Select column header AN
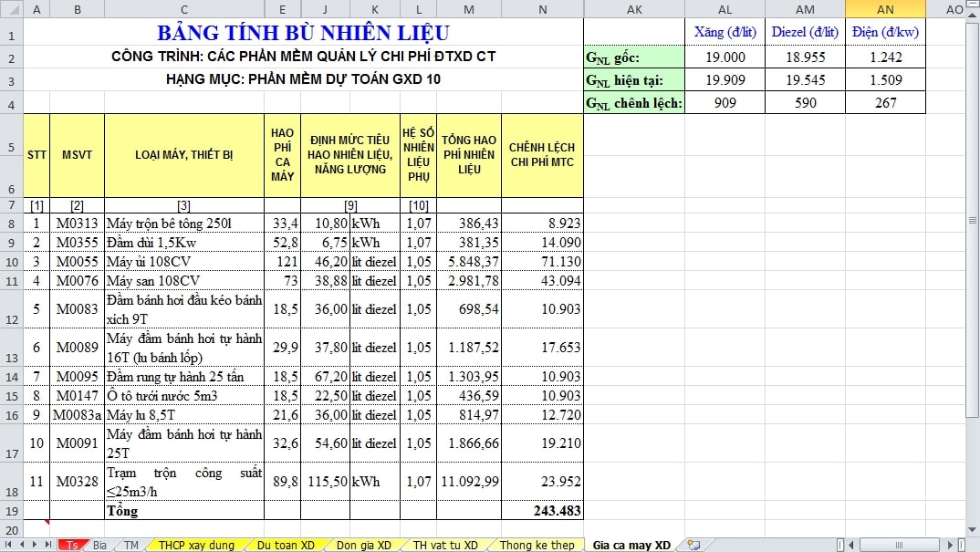The image size is (980, 552). pyautogui.click(x=885, y=9)
